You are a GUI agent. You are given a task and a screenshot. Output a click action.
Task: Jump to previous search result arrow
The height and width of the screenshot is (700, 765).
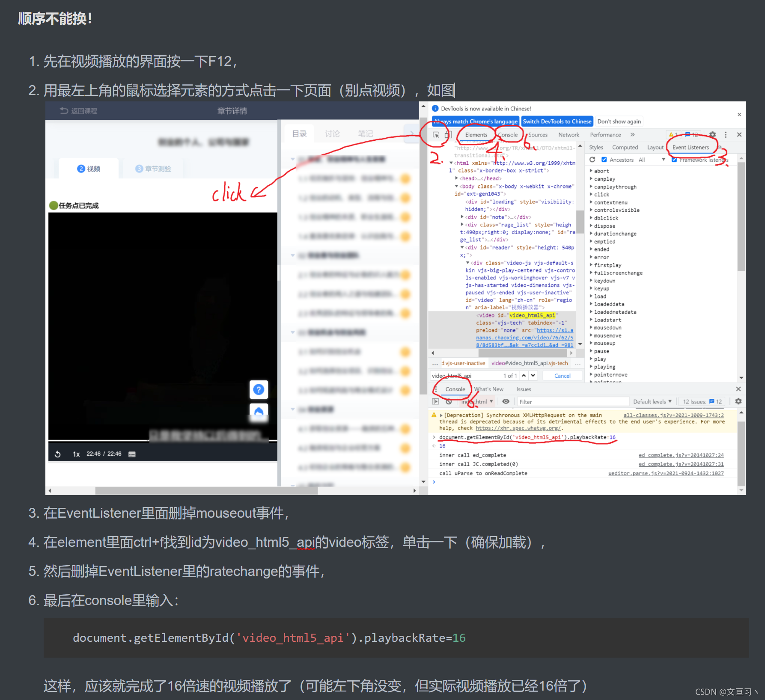coord(524,375)
